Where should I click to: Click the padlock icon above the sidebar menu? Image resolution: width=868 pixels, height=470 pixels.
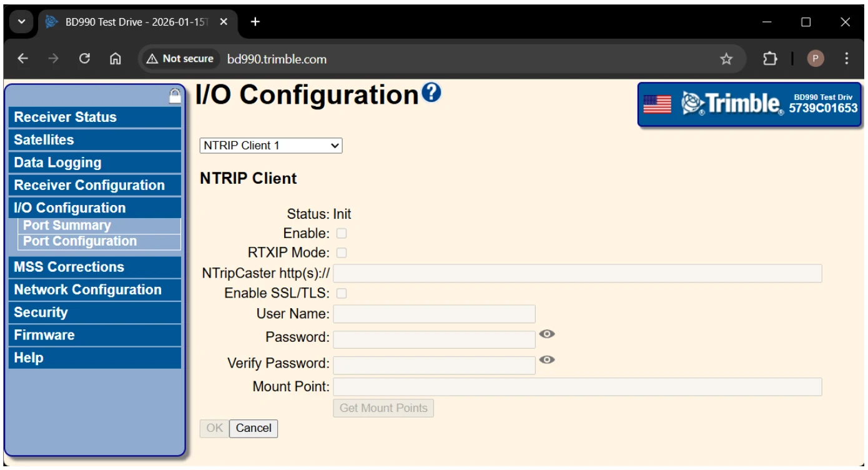tap(175, 95)
